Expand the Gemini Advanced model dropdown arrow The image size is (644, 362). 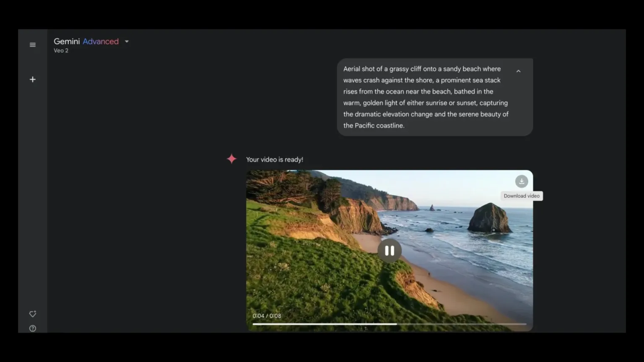tap(127, 41)
